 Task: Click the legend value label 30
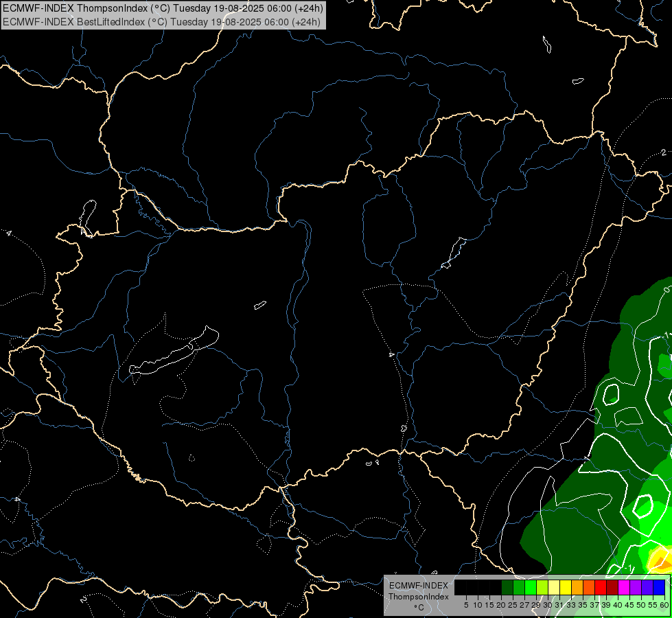547,605
